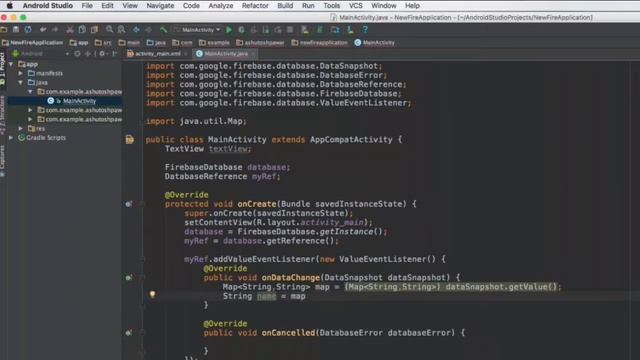The image size is (640, 360).
Task: Expand the last com.example.ashutoshpaw package
Action: 30,119
